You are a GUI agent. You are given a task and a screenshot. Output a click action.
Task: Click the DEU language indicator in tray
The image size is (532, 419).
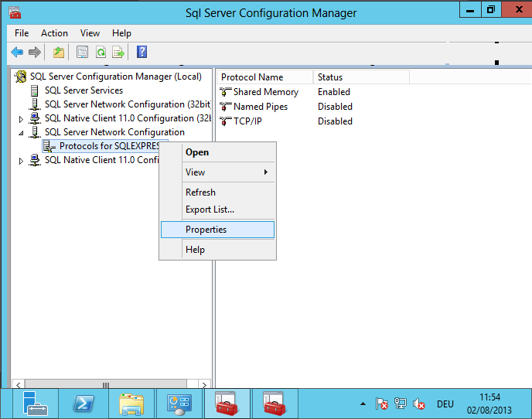tap(445, 404)
